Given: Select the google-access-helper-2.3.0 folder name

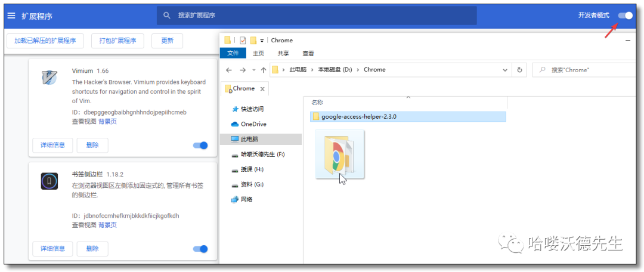Looking at the screenshot, I should (x=359, y=117).
